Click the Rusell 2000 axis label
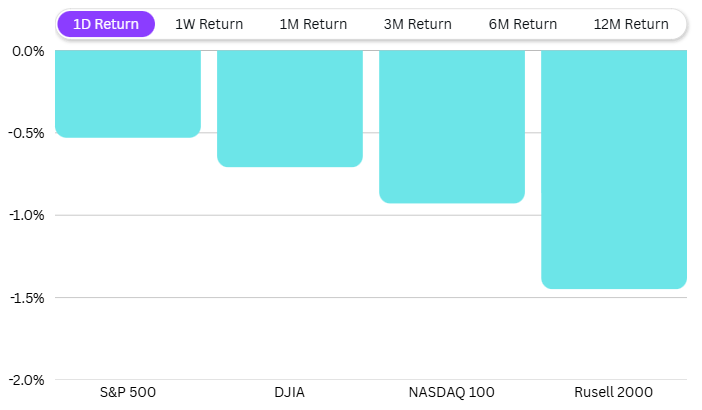Screen dimensions: 702x410 [x=614, y=391]
